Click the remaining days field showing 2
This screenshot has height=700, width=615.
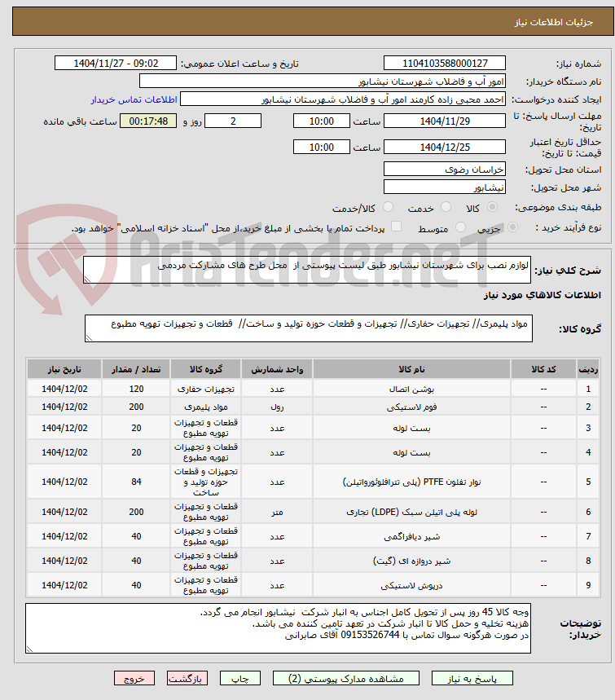tap(232, 121)
